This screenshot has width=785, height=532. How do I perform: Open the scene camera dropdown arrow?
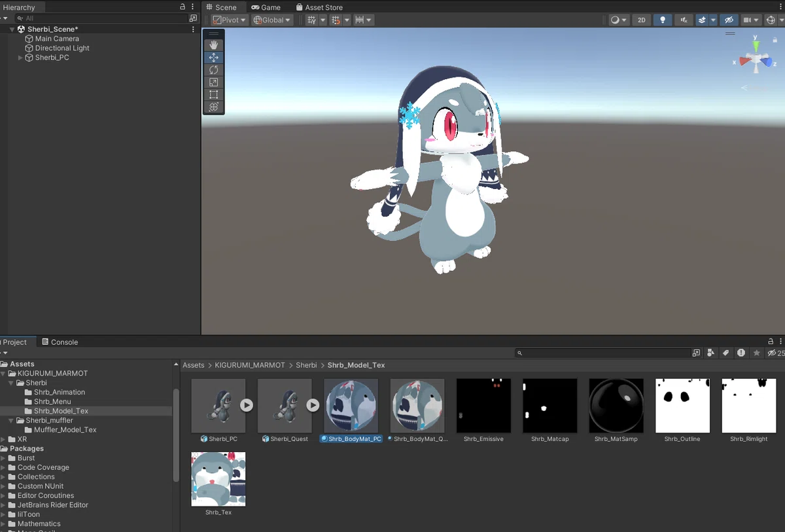pyautogui.click(x=757, y=20)
